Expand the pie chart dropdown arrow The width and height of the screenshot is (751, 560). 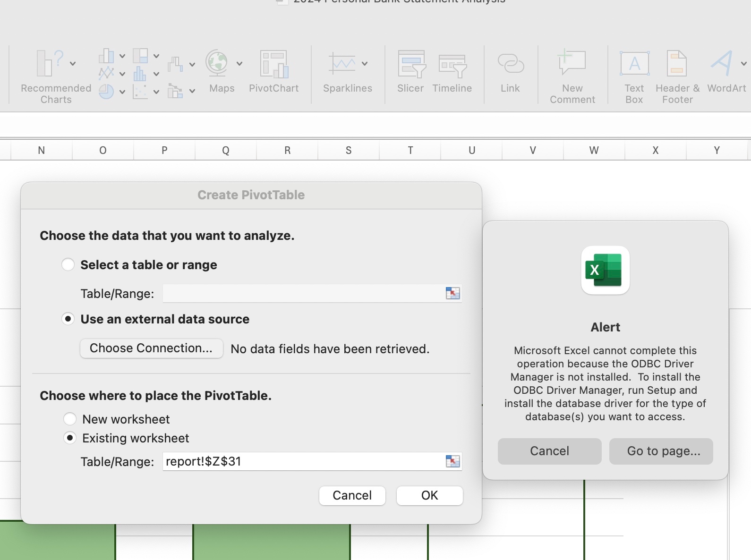click(122, 92)
